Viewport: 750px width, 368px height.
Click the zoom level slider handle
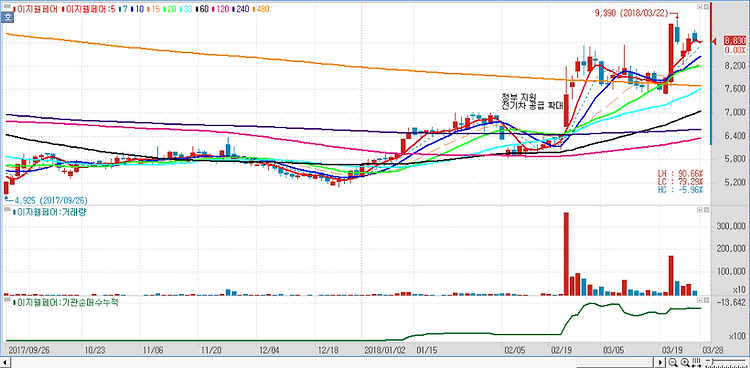[x=713, y=362]
